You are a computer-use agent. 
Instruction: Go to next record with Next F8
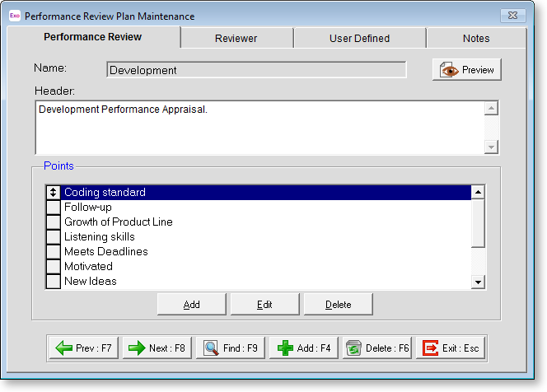coord(157,348)
